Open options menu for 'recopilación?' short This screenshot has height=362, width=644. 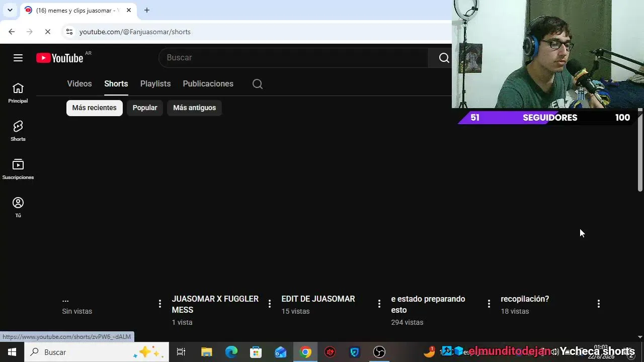pyautogui.click(x=599, y=304)
